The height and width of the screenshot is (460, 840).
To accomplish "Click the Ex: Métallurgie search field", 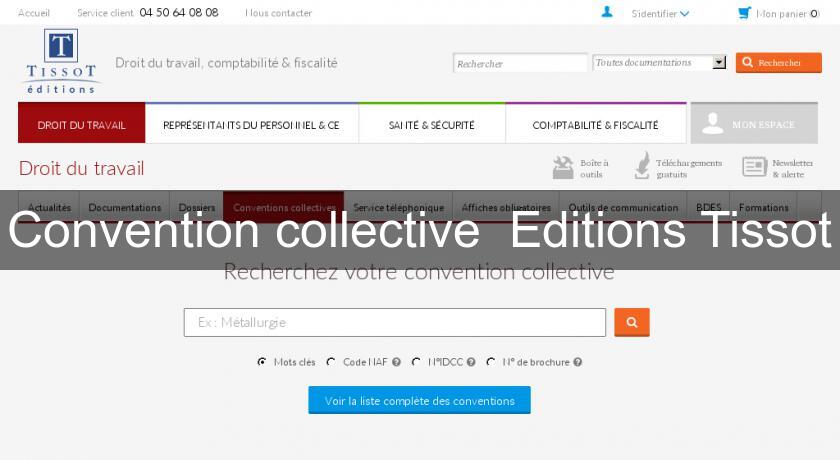I will [395, 322].
